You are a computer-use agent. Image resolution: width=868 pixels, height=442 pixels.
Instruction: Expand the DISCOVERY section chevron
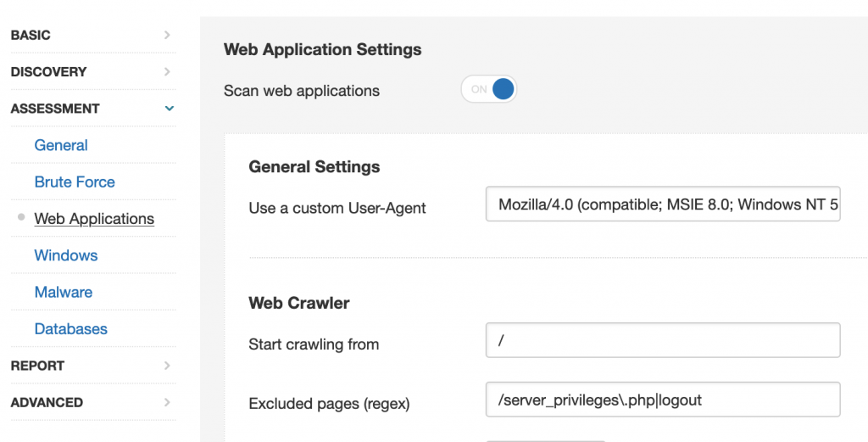[x=167, y=72]
